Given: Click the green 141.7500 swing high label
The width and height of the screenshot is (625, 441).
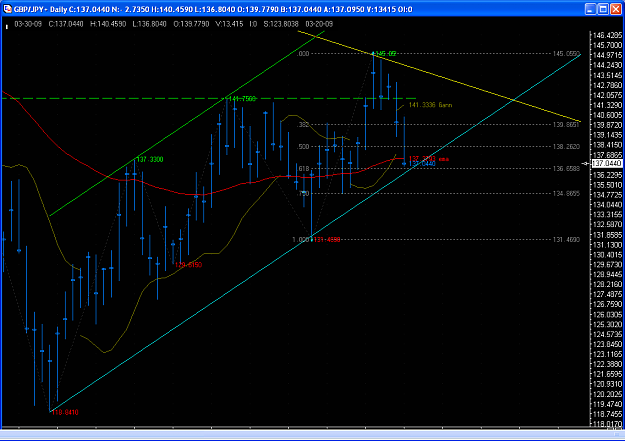Looking at the screenshot, I should point(242,98).
